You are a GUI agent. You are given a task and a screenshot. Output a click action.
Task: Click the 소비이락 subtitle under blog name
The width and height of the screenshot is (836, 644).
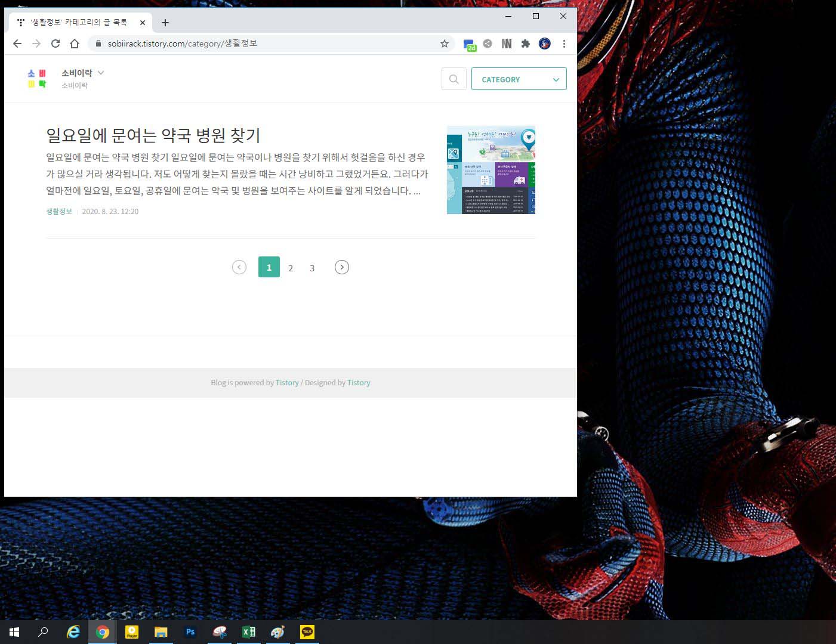[75, 85]
